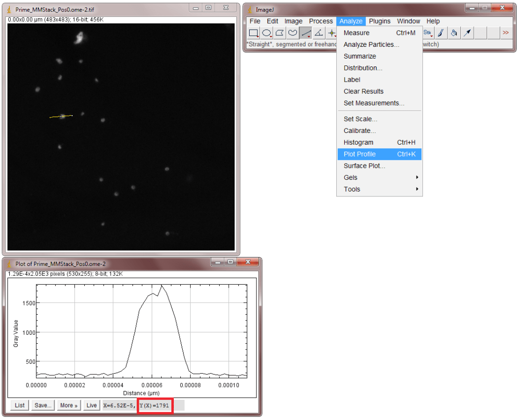Screen dimensions: 519x420
Task: Select the Arrow tool icon
Action: pos(467,33)
